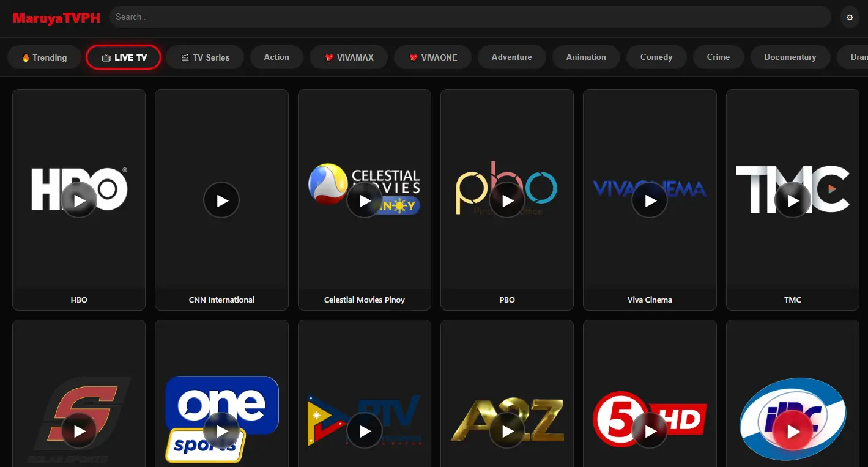The width and height of the screenshot is (868, 467).
Task: Play the A2Z channel
Action: coord(507,431)
